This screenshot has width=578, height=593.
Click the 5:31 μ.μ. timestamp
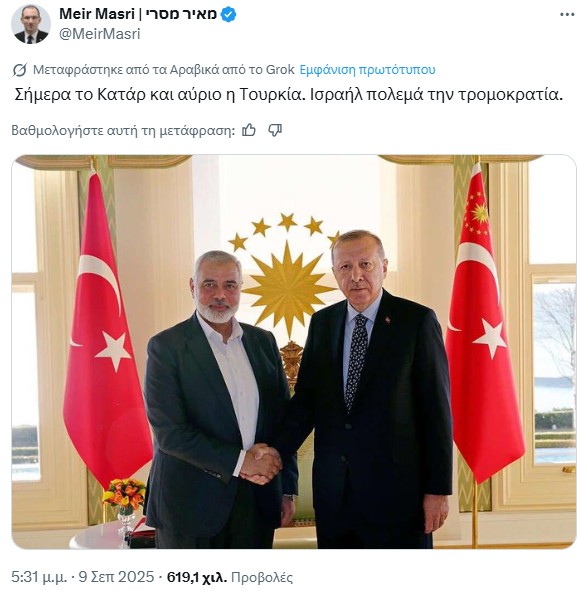39,577
